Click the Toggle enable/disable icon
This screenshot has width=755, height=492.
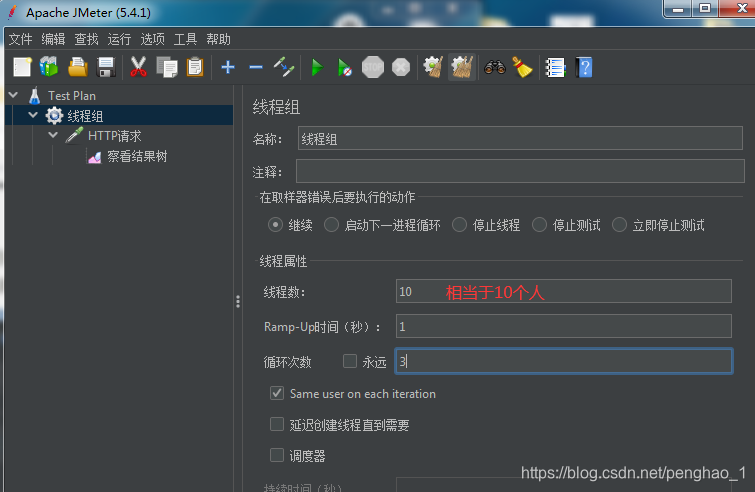[284, 67]
